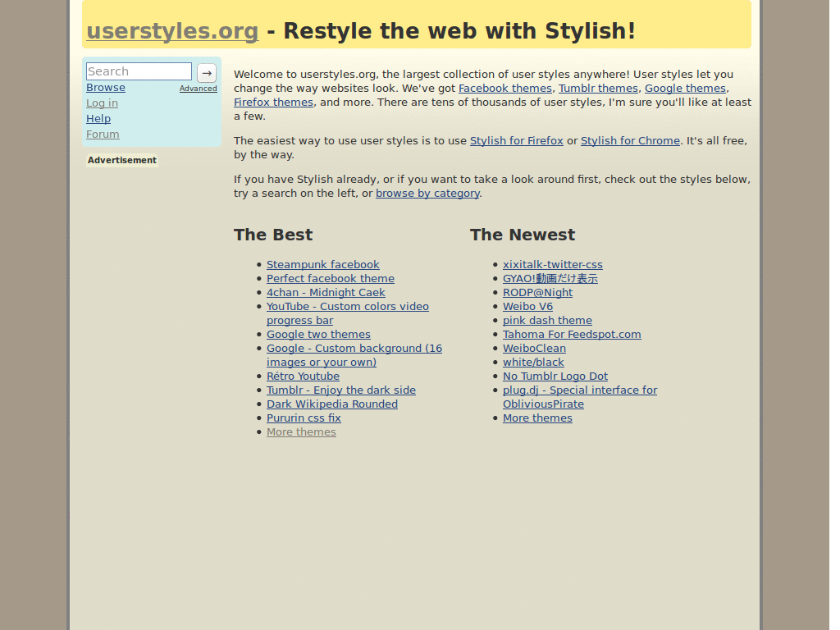Click The Newest heading
This screenshot has height=630, width=840.
click(x=523, y=235)
